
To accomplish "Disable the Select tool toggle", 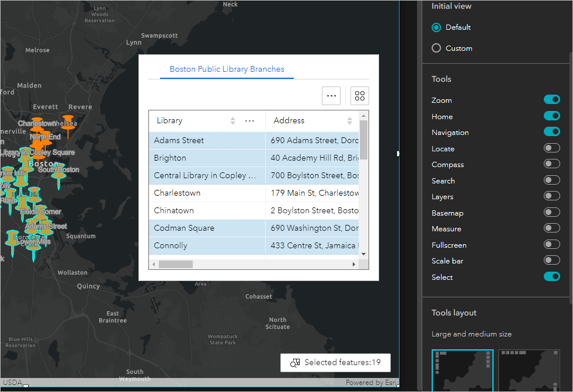I will (x=552, y=276).
